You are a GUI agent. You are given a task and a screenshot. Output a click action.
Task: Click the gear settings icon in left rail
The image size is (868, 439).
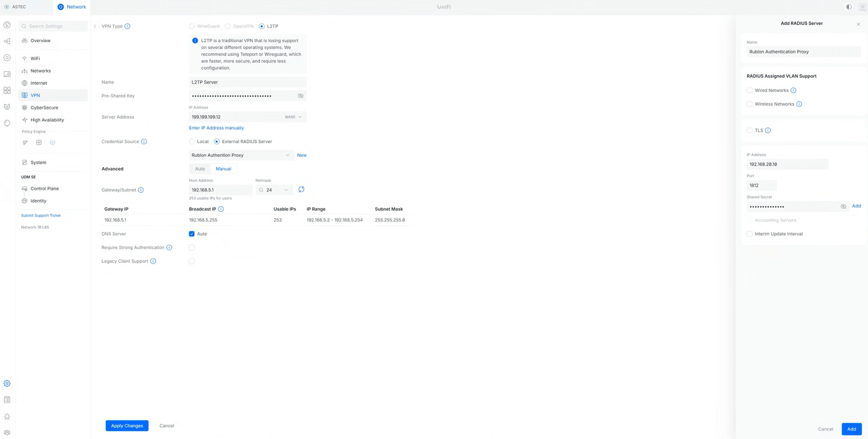(x=7, y=383)
